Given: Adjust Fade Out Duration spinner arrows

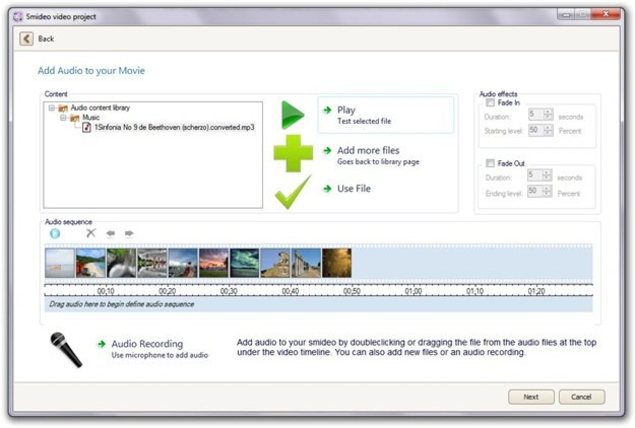Looking at the screenshot, I should coord(547,175).
